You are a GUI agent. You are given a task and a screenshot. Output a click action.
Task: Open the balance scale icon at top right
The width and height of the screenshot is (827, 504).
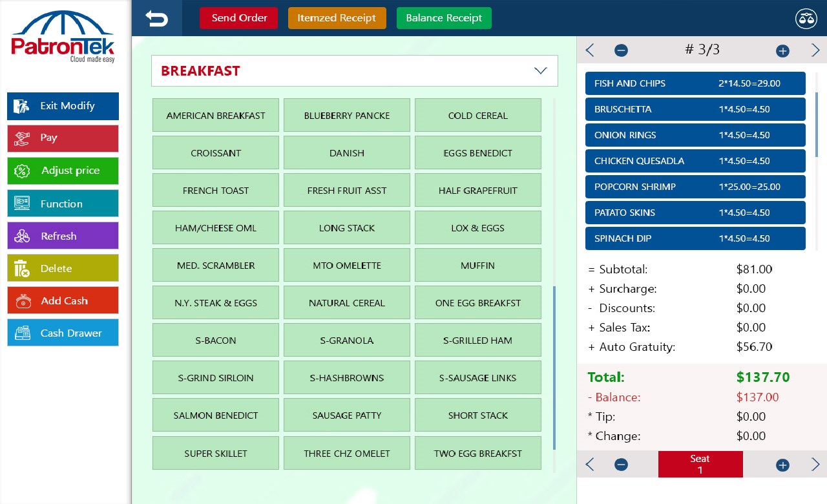coord(806,18)
